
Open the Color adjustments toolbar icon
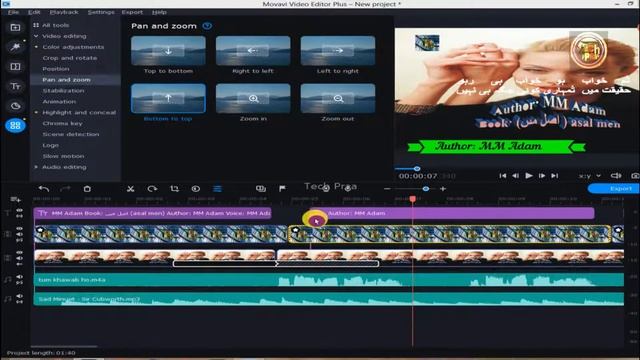tap(196, 189)
